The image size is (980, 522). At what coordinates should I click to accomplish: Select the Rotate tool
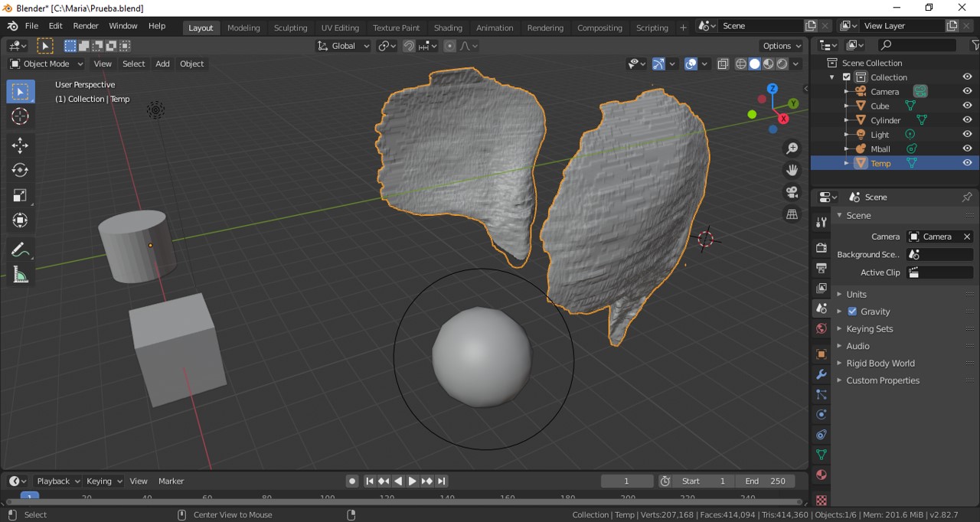21,170
